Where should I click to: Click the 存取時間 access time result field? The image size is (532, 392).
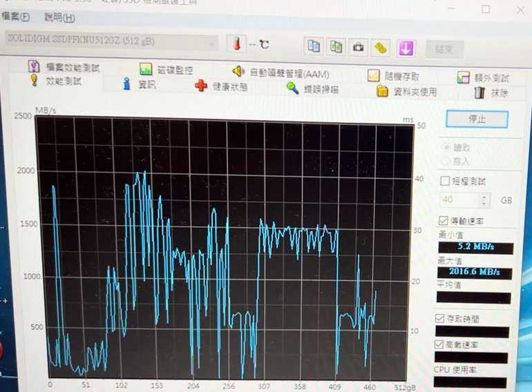pyautogui.click(x=473, y=332)
